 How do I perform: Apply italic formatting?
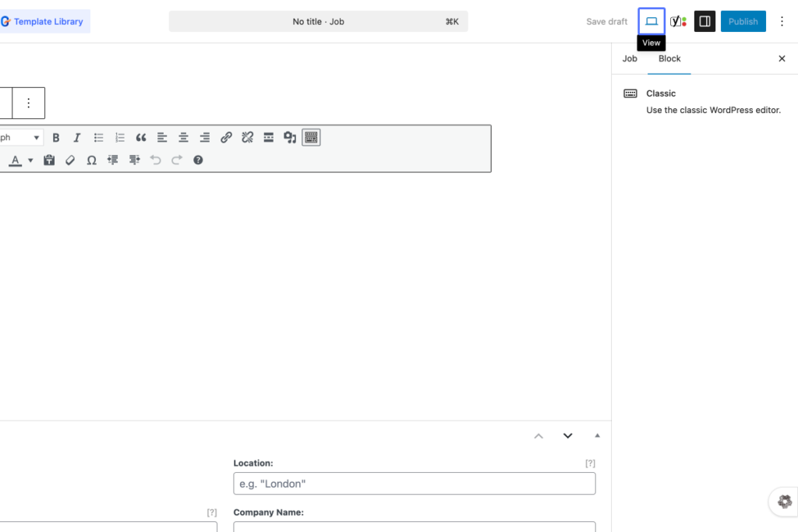click(x=77, y=137)
